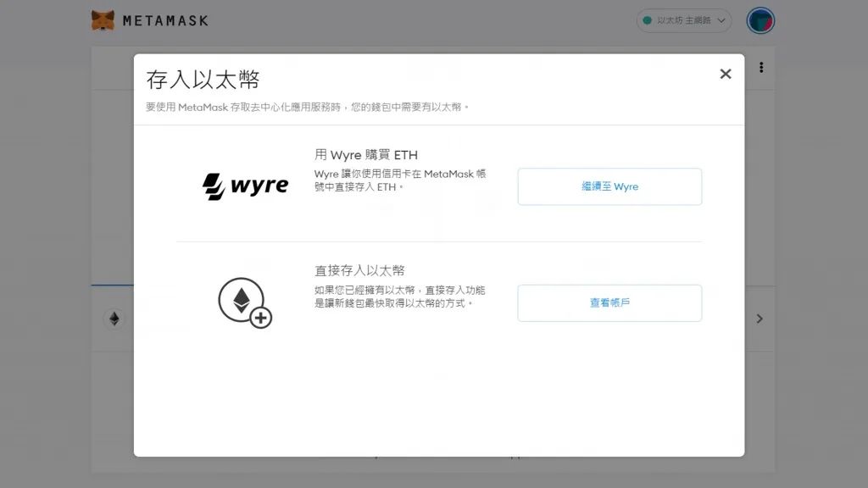This screenshot has width=868, height=488.
Task: Click the direct deposit description text
Action: coord(400,297)
